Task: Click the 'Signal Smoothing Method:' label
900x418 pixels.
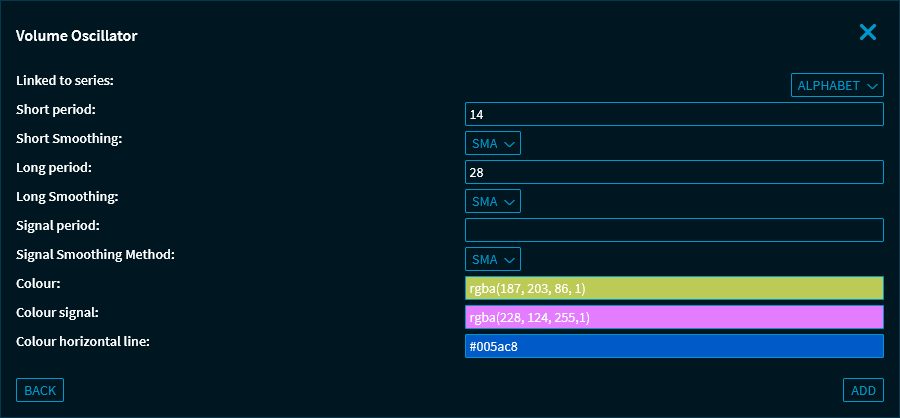Action: [95, 254]
